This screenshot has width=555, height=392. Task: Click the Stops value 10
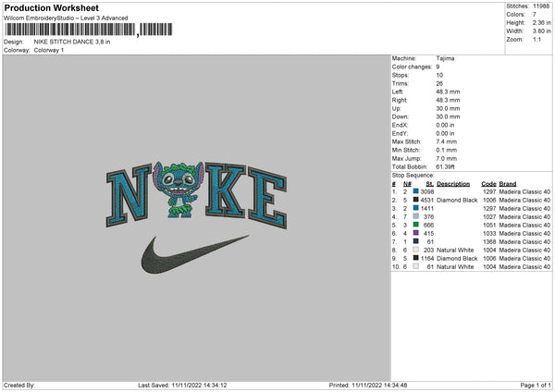[439, 75]
